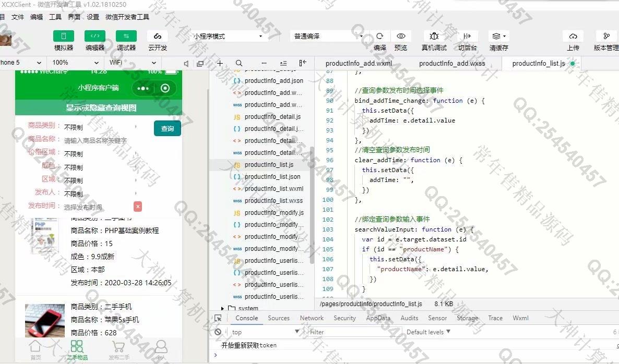The height and width of the screenshot is (364, 619).
Task: Open the 设置 menu
Action: 93,17
